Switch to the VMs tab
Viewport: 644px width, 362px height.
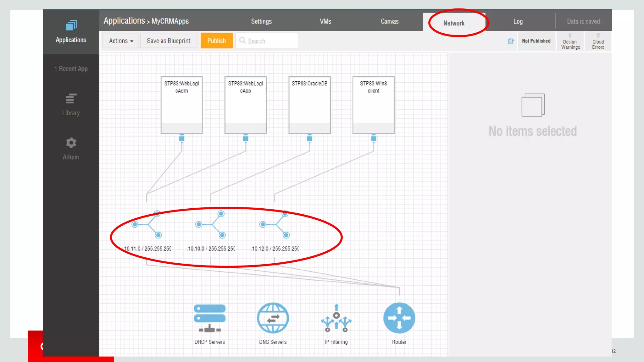pos(325,21)
